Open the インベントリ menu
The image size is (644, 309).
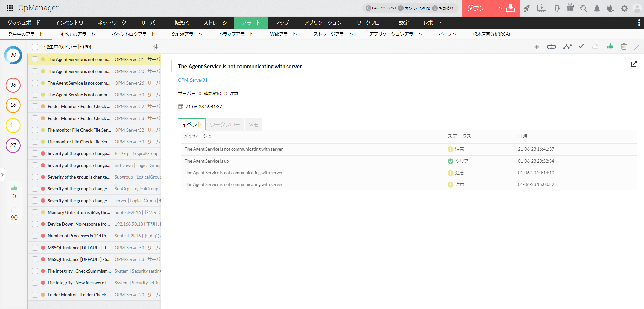(x=69, y=23)
